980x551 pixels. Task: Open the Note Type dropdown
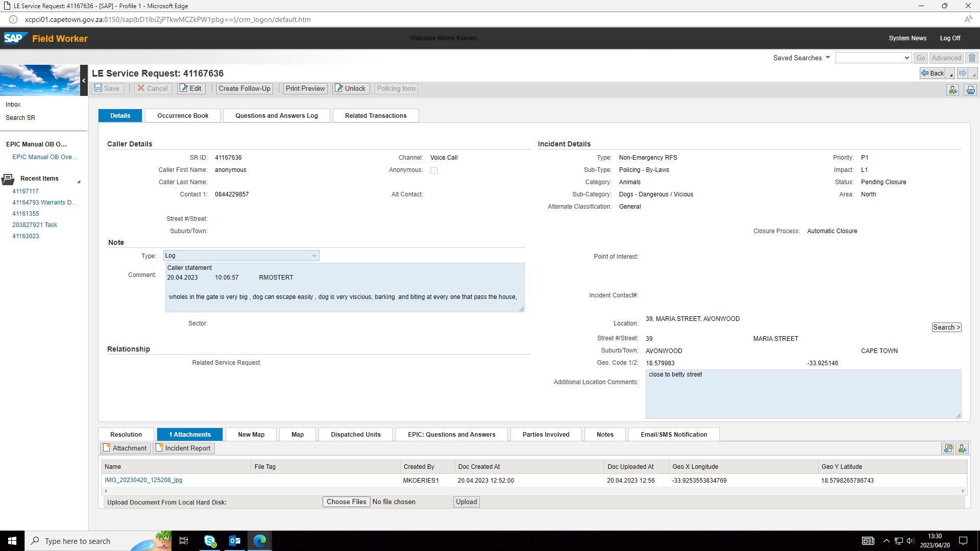point(241,256)
